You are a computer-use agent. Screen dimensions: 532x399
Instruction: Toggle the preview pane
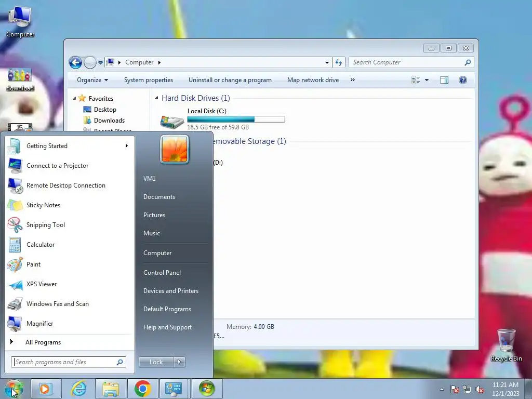click(x=444, y=80)
